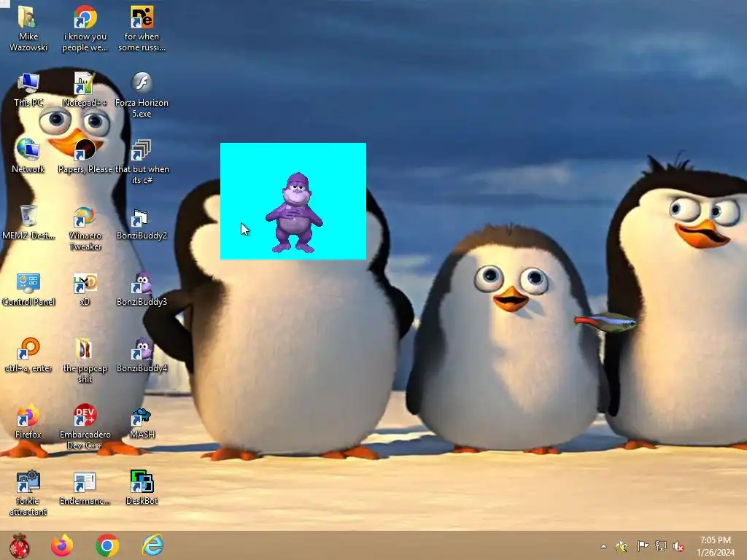
Task: Select the 'that but when its c#' shortcut
Action: coord(142,161)
